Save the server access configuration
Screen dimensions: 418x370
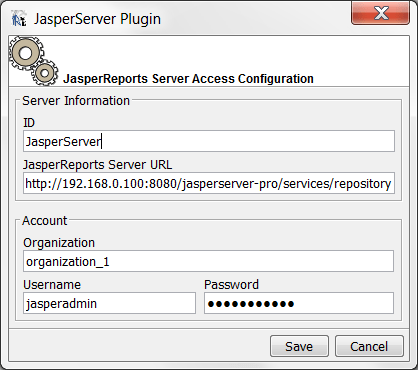click(299, 346)
